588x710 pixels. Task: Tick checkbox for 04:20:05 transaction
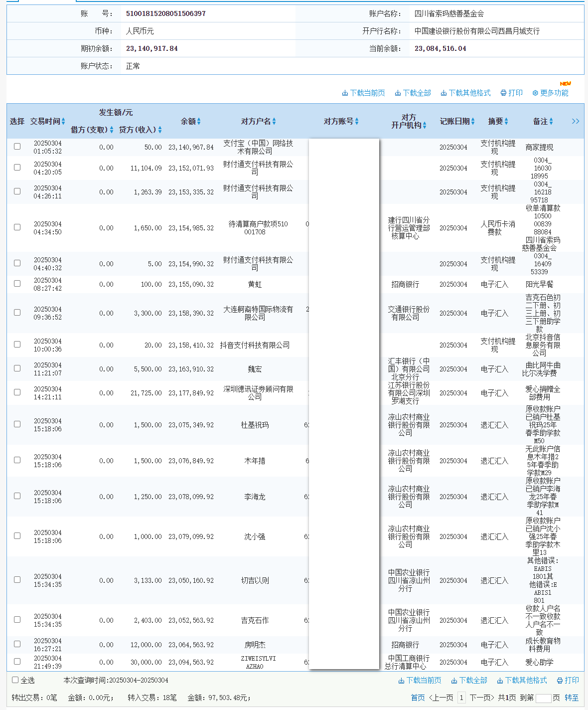[x=17, y=168]
